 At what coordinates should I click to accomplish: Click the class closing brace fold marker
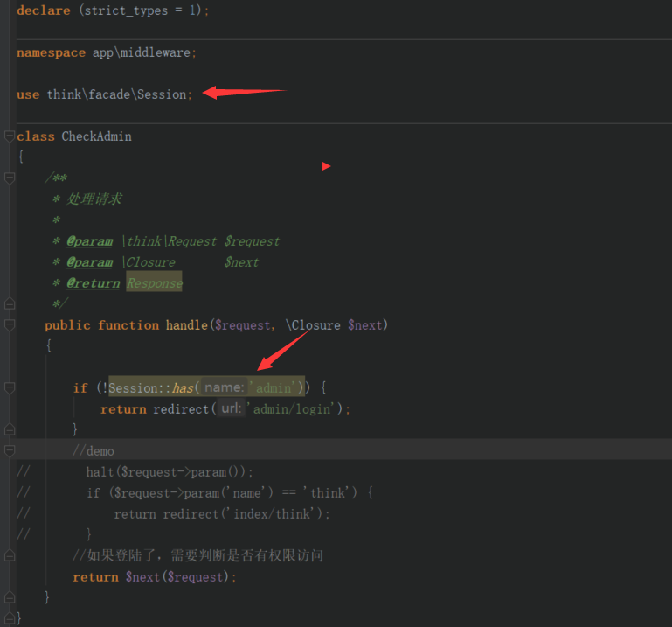click(x=10, y=618)
